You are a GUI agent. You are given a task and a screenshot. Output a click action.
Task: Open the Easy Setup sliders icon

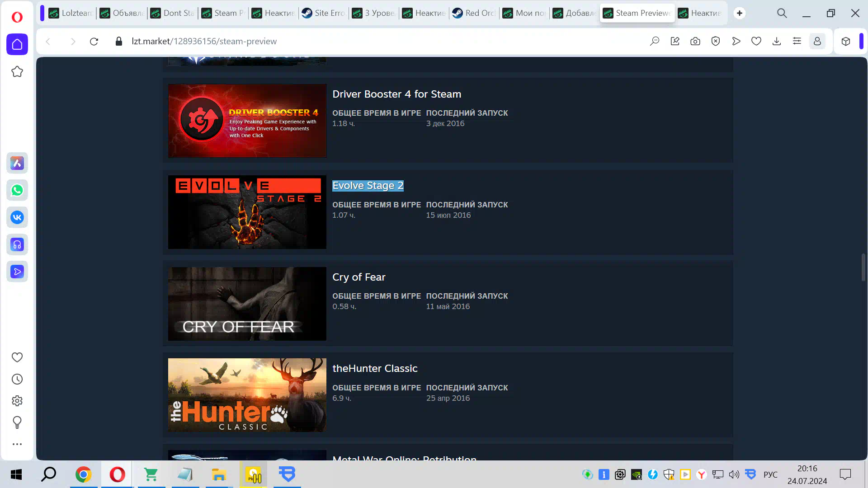[797, 41]
